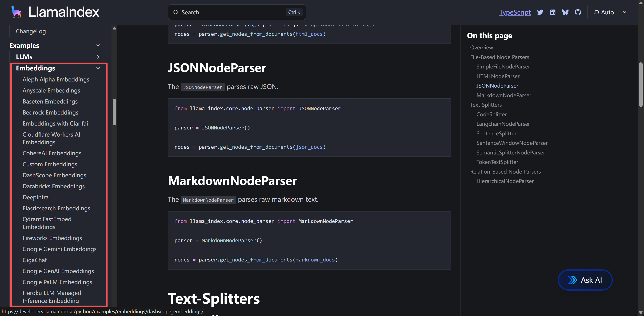The height and width of the screenshot is (316, 644).
Task: Expand the LLMs section chevron
Action: point(98,57)
